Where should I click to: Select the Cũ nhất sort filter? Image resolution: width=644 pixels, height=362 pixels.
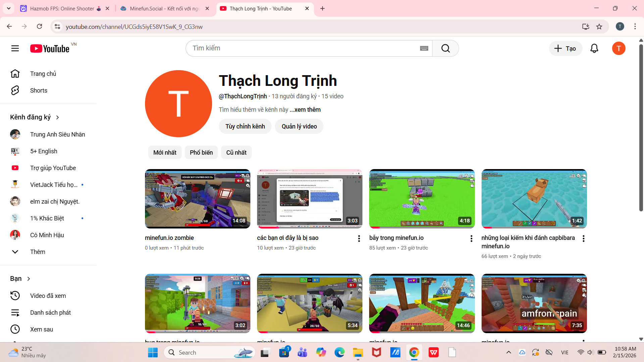point(236,152)
